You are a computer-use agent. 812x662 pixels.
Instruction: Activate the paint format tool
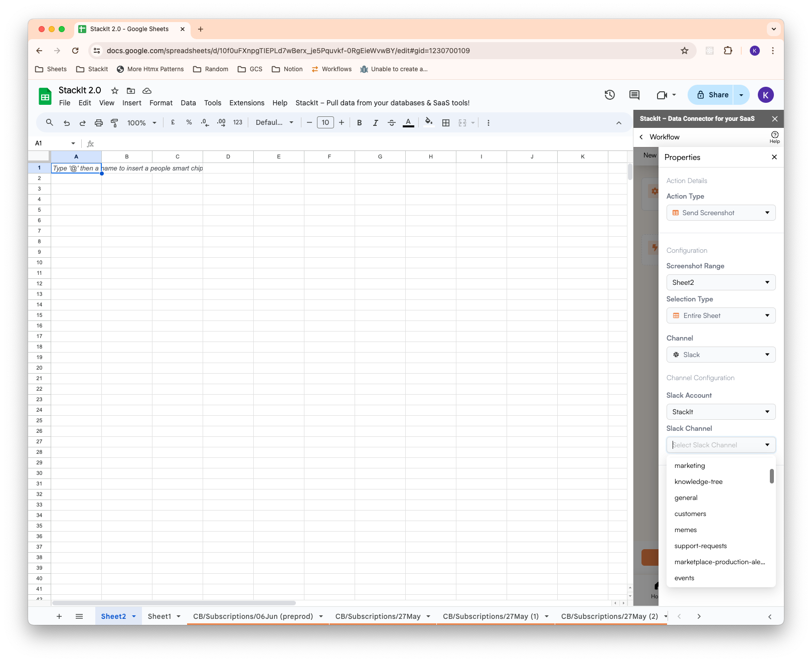tap(114, 122)
